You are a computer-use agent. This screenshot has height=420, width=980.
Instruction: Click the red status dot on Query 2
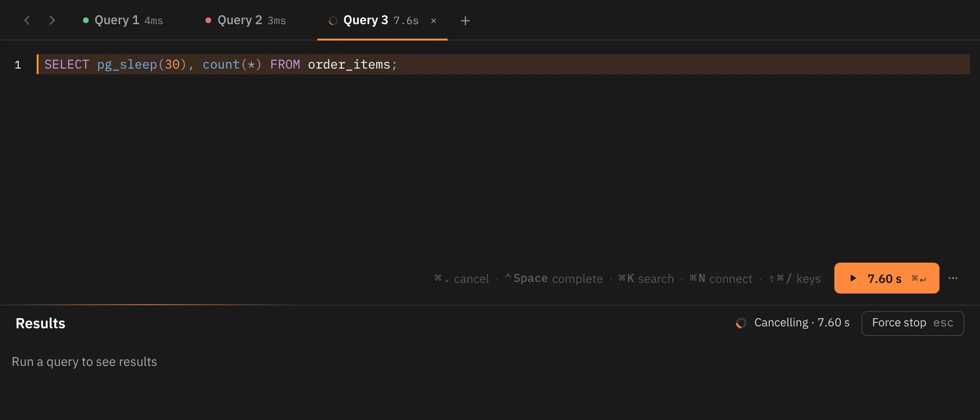(208, 20)
